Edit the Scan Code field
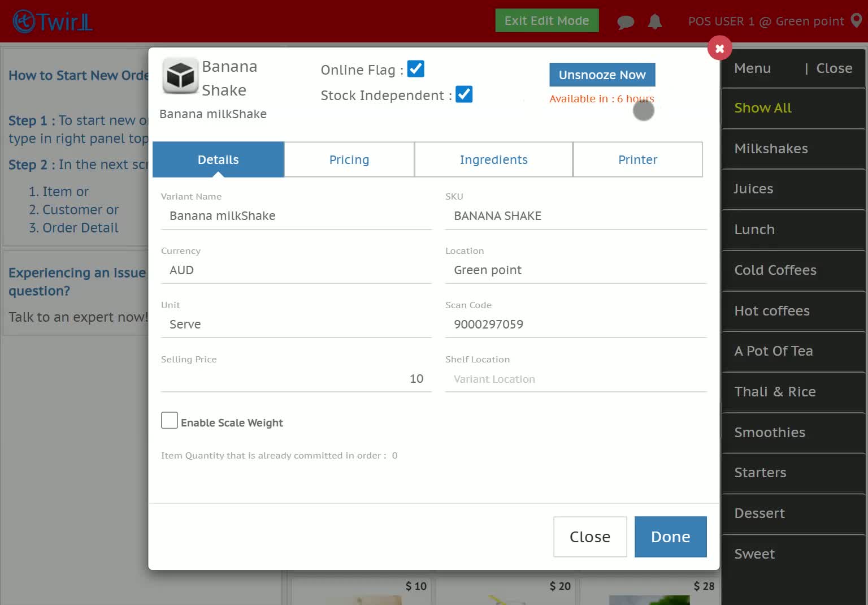Screen dimensions: 868x605 pos(576,325)
